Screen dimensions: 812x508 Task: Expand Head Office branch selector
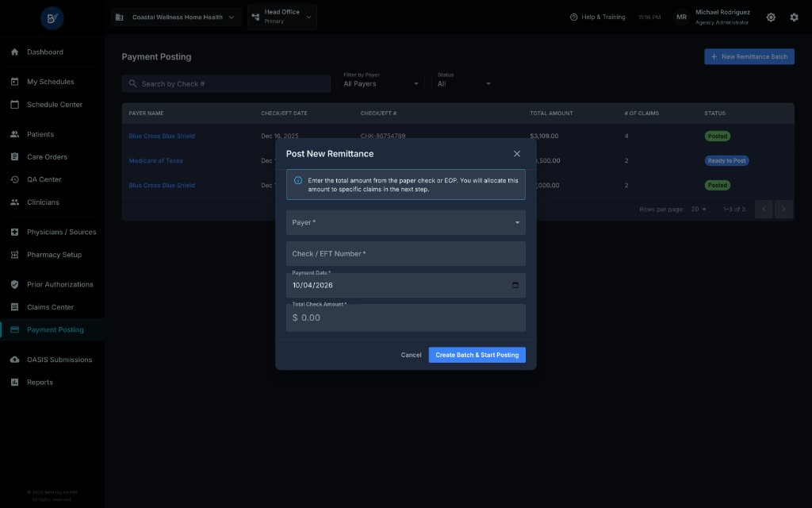pyautogui.click(x=282, y=17)
